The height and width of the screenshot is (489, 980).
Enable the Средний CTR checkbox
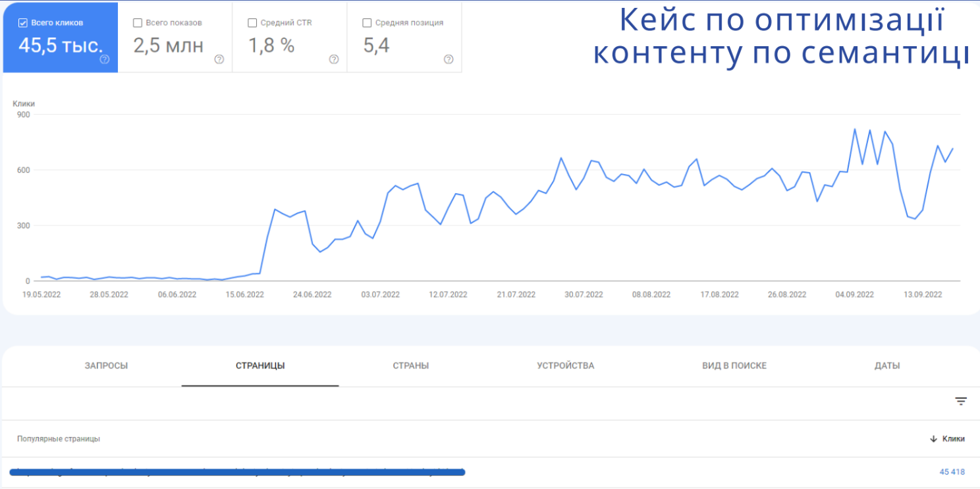(x=252, y=23)
